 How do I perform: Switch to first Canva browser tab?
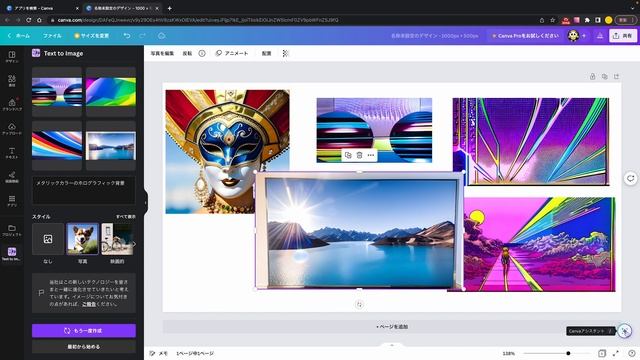click(x=41, y=8)
